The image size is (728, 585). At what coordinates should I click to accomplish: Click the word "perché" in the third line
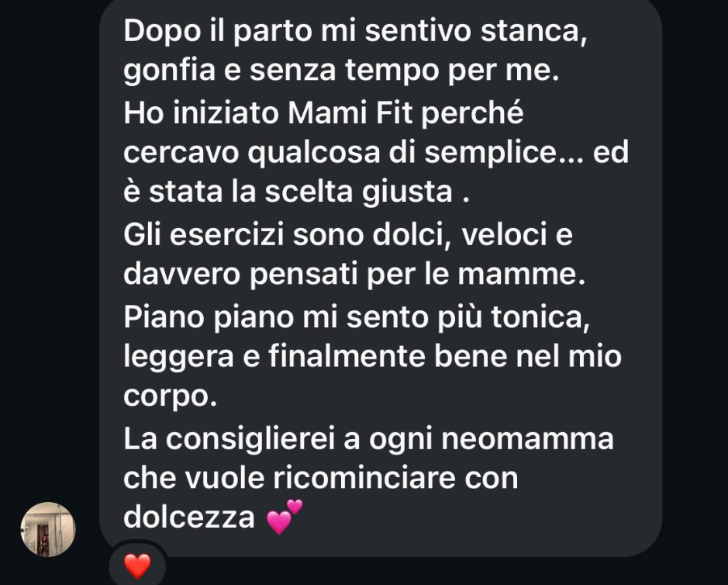(473, 114)
